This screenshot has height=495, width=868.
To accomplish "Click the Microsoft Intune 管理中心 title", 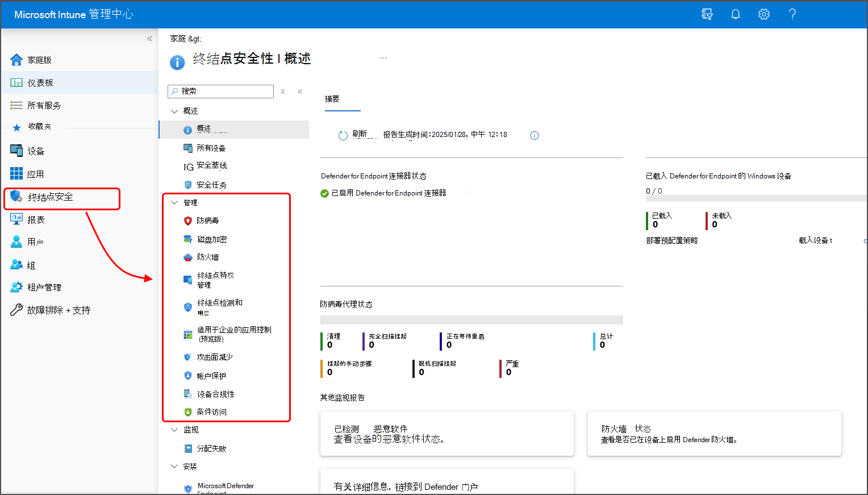I will click(x=73, y=14).
